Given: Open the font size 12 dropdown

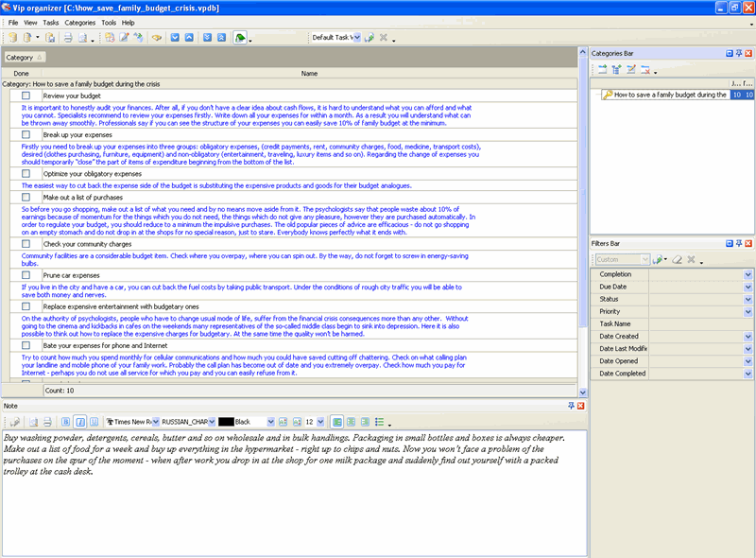Looking at the screenshot, I should point(320,422).
